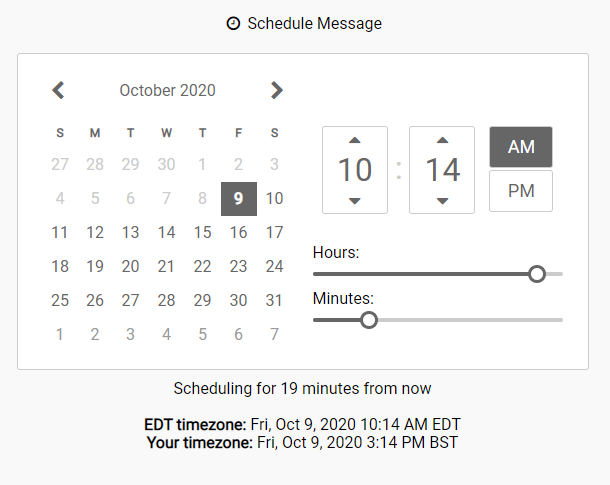Click the Hours slider handle
The height and width of the screenshot is (485, 610).
(x=537, y=274)
